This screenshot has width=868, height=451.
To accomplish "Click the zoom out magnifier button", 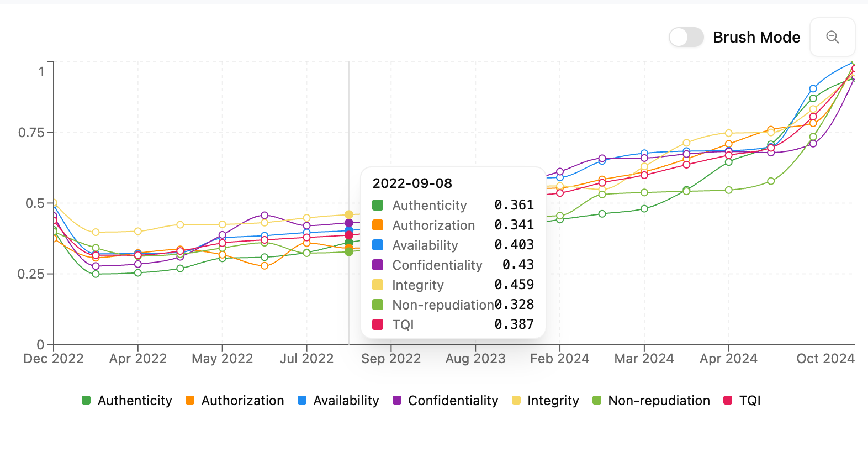I will pos(832,37).
